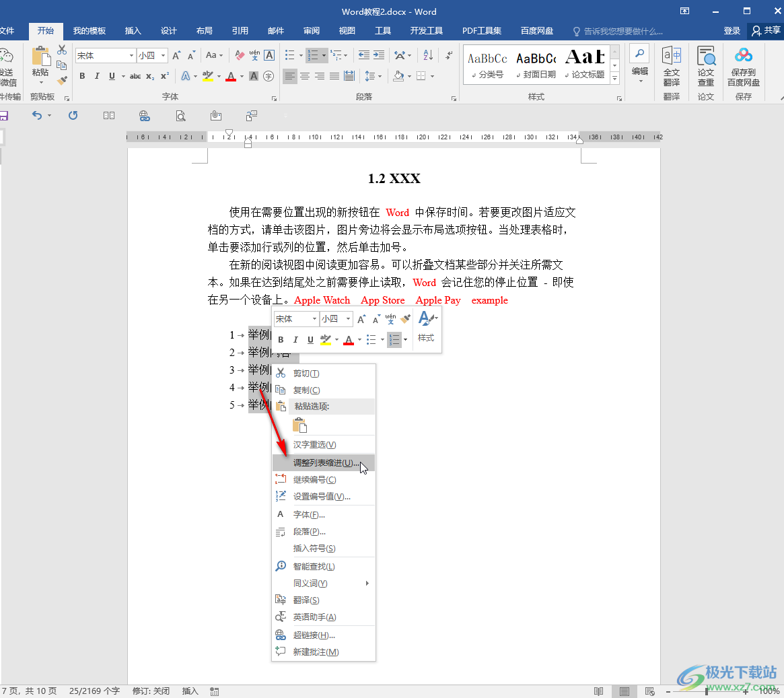Click the Redo icon in quick access bar
Screen dimensions: 784x698
click(x=73, y=116)
